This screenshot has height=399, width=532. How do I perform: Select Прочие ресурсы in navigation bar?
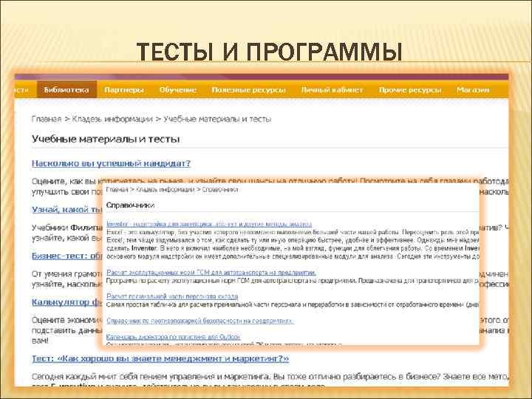[410, 90]
